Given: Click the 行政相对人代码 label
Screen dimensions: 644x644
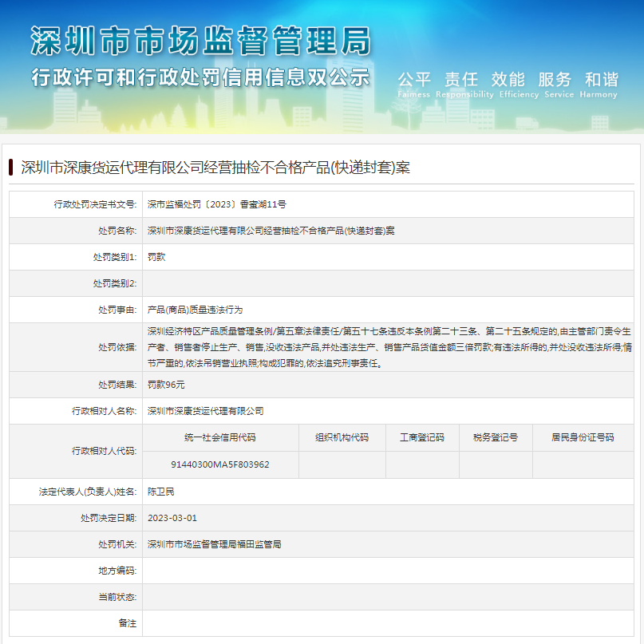Looking at the screenshot, I should click(x=105, y=451).
